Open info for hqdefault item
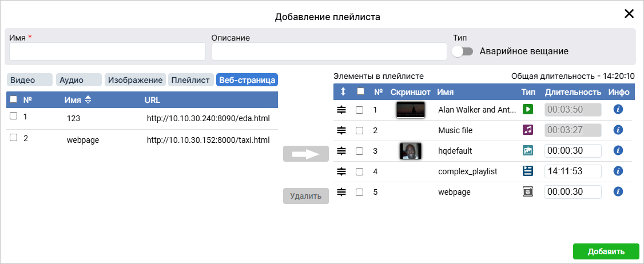Screen dimensions: 644x264 coord(618,150)
